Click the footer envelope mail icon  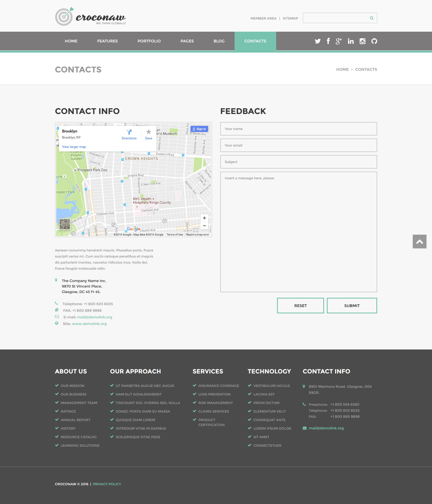click(x=305, y=428)
